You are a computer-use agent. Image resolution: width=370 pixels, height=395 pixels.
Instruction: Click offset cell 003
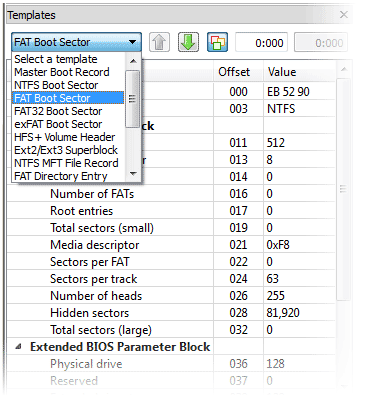click(x=238, y=109)
